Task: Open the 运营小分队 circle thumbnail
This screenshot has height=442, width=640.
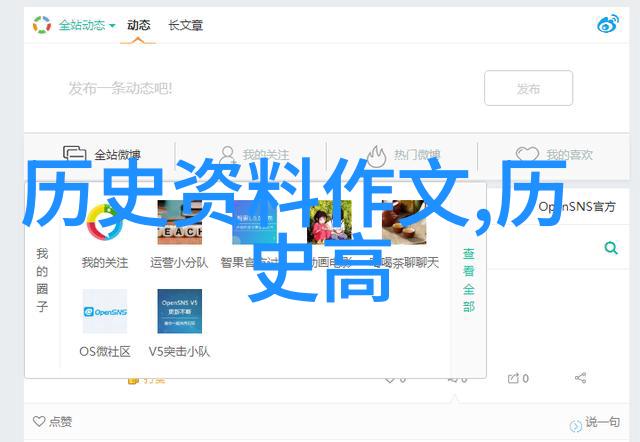Action: [x=179, y=223]
